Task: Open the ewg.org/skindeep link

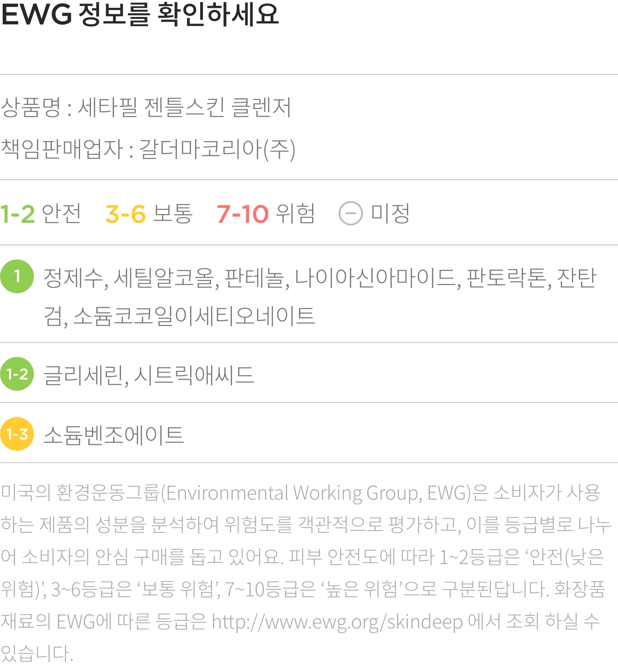Action: coord(337,622)
